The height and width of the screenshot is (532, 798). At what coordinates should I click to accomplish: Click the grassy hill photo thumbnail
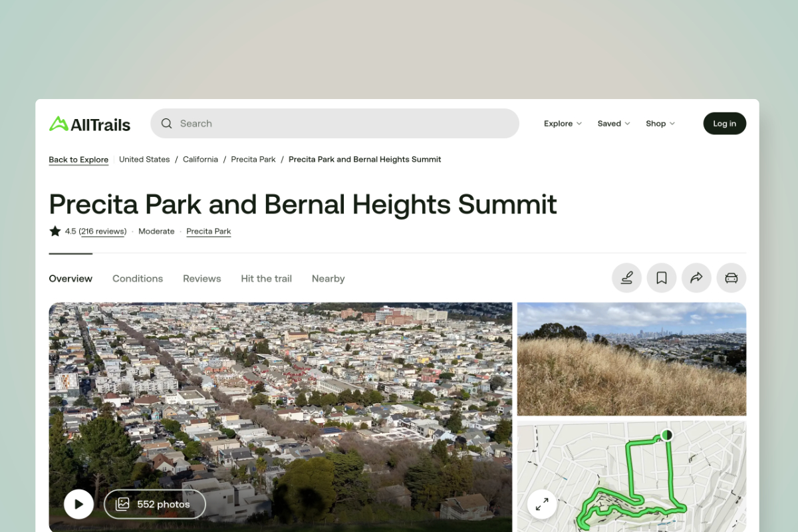click(631, 358)
